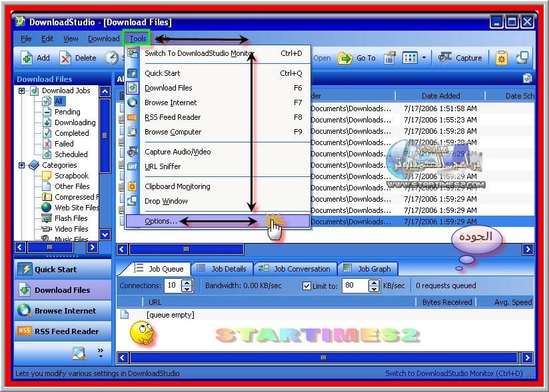Image resolution: width=549 pixels, height=392 pixels.
Task: Open the Edit menu
Action: point(47,39)
